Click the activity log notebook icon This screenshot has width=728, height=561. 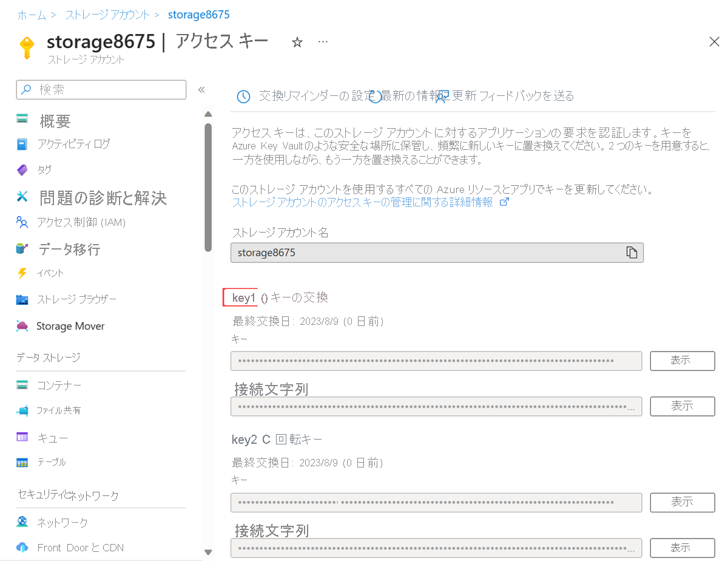coord(22,144)
